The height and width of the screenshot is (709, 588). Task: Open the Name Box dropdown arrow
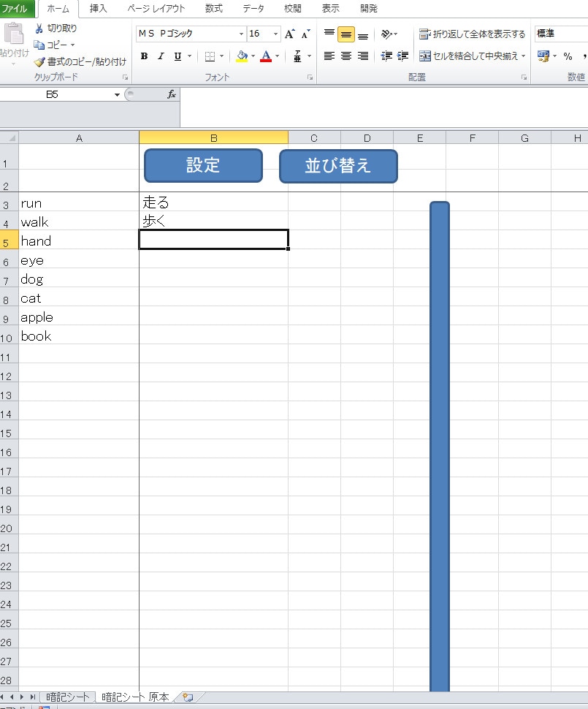coord(117,94)
